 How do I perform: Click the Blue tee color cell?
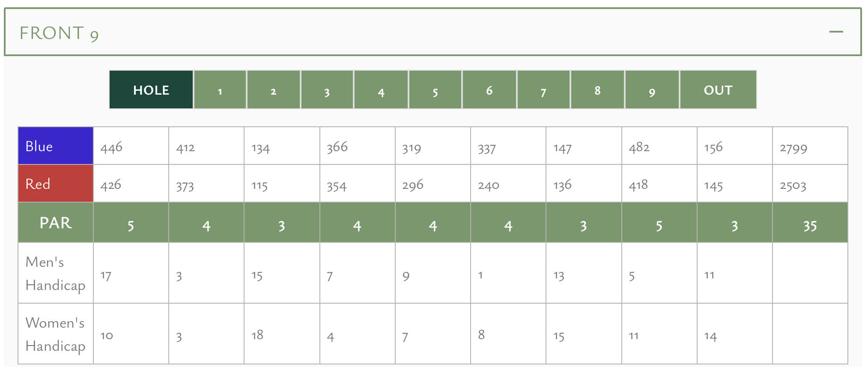pos(56,146)
